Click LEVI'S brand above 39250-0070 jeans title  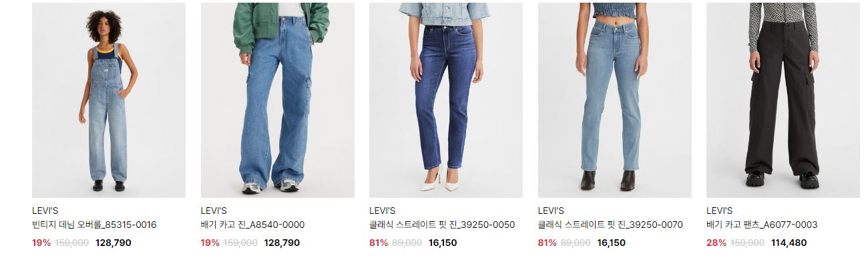pyautogui.click(x=552, y=211)
